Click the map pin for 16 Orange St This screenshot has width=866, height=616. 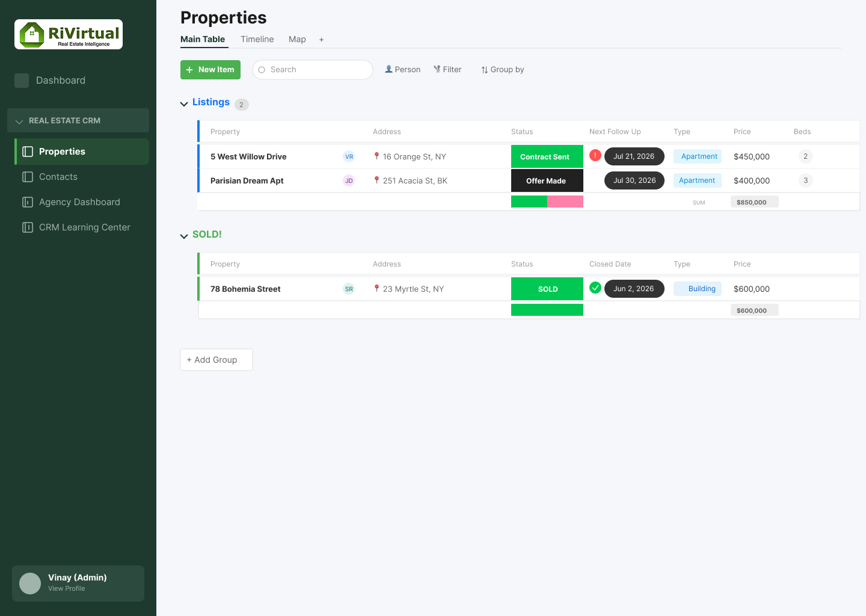coord(376,156)
